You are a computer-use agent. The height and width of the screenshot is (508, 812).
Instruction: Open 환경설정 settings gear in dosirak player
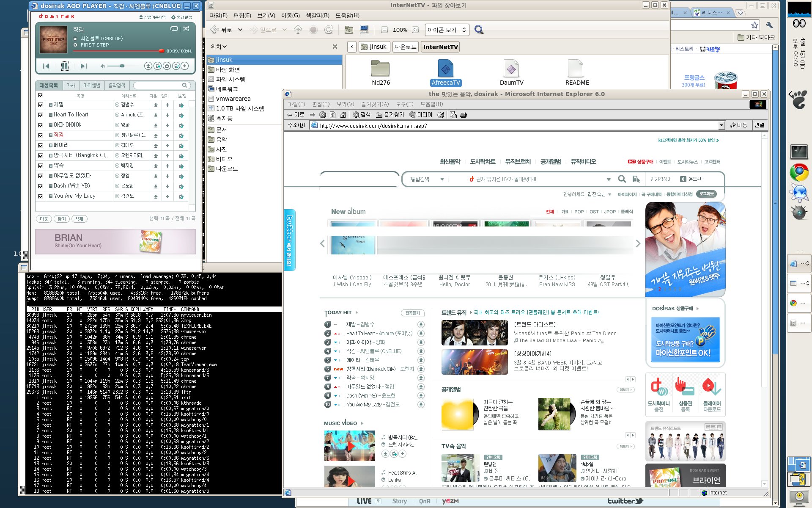point(181,17)
